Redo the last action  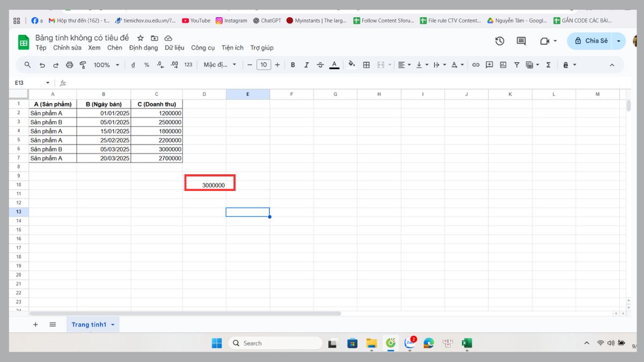(56, 65)
